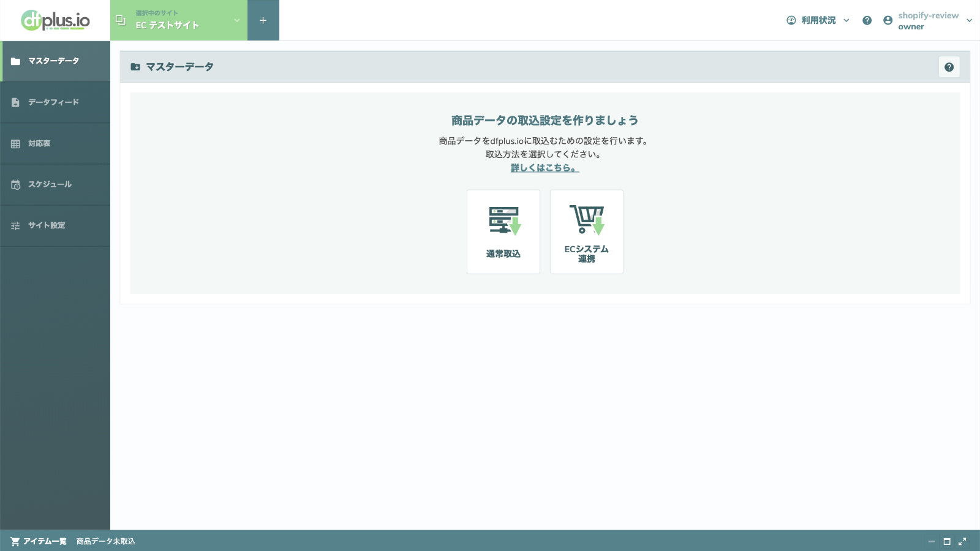Select the ECシステム連携 shopping cart option

click(x=586, y=231)
